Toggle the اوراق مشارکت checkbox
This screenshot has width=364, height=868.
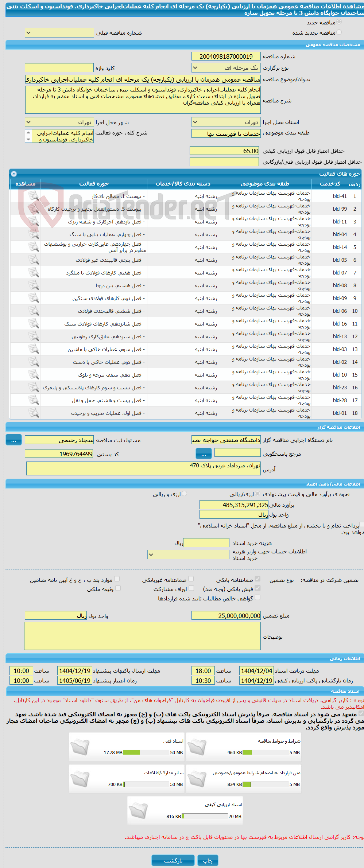[191, 588]
